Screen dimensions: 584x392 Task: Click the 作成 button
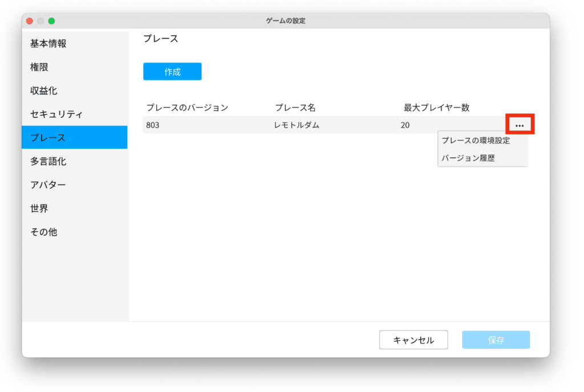point(172,72)
